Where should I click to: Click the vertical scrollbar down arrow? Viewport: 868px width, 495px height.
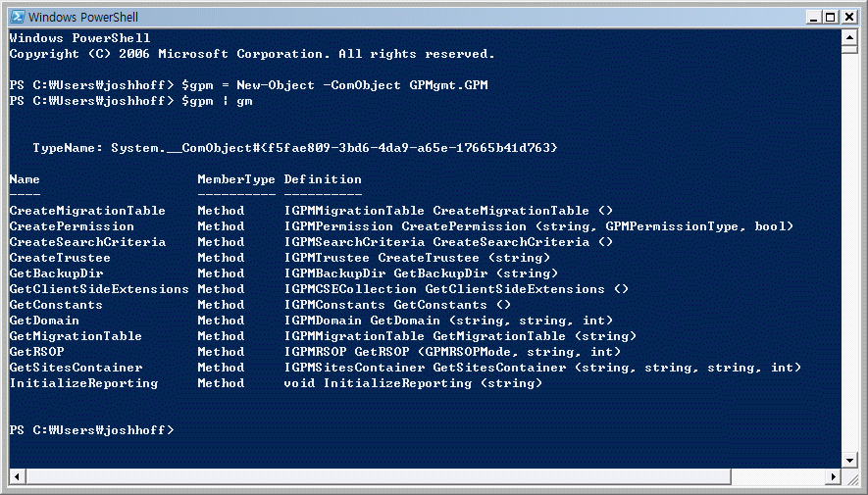tap(849, 460)
